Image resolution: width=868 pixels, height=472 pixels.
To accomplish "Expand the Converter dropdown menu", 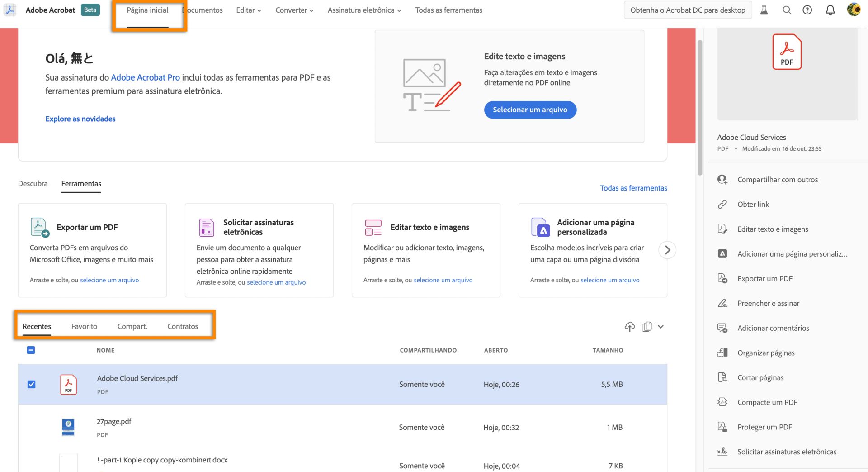I will tap(294, 10).
